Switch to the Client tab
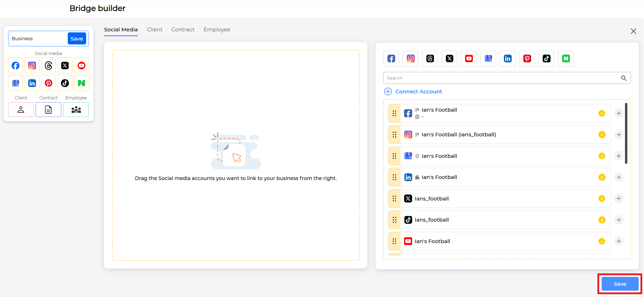The image size is (644, 297). (x=155, y=30)
